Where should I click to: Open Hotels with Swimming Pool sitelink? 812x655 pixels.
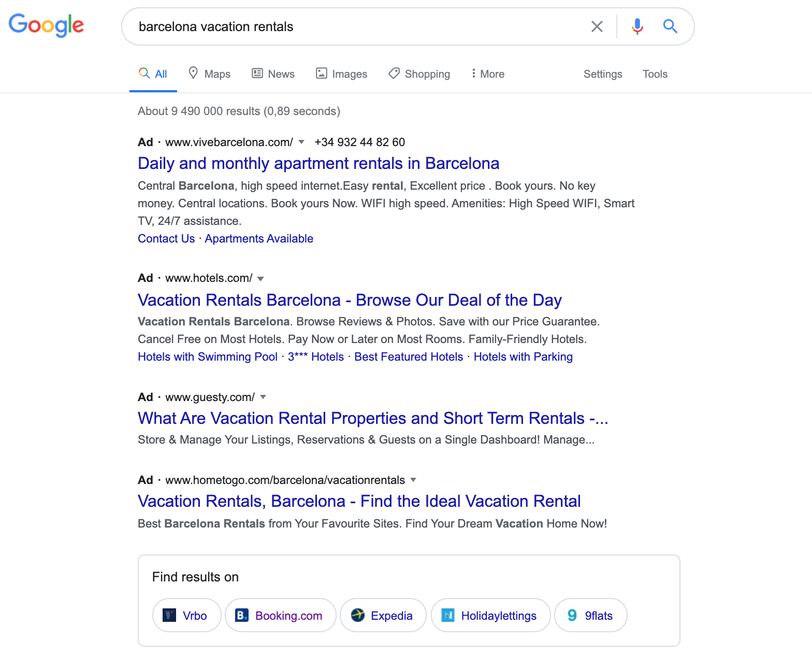click(x=208, y=357)
